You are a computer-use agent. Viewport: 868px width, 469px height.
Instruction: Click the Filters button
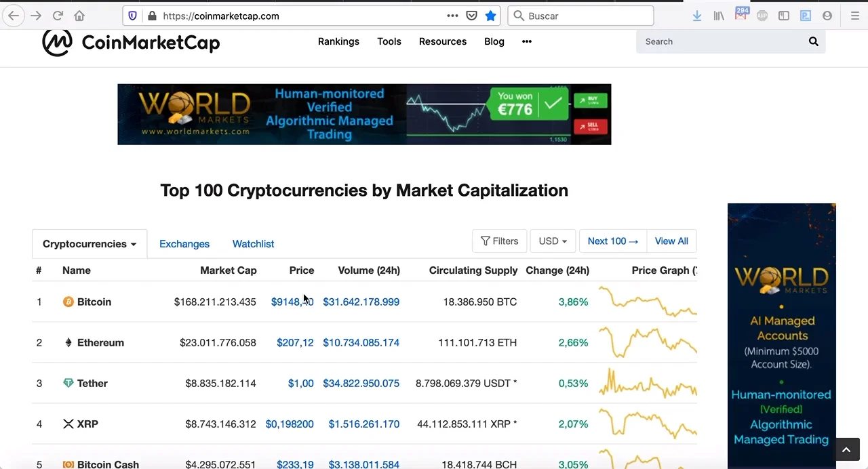coord(499,241)
